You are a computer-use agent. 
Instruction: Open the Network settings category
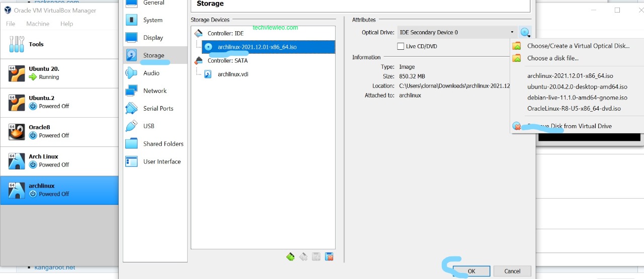(x=155, y=90)
